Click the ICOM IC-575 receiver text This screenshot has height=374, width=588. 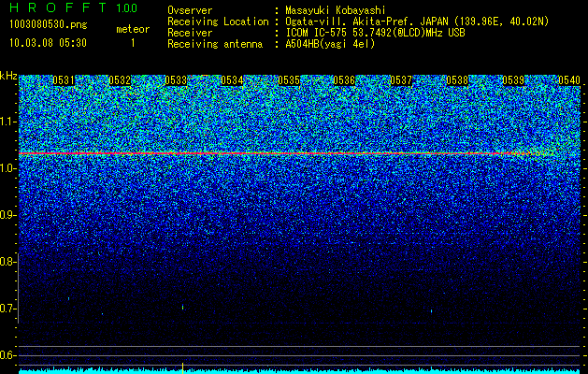point(375,33)
